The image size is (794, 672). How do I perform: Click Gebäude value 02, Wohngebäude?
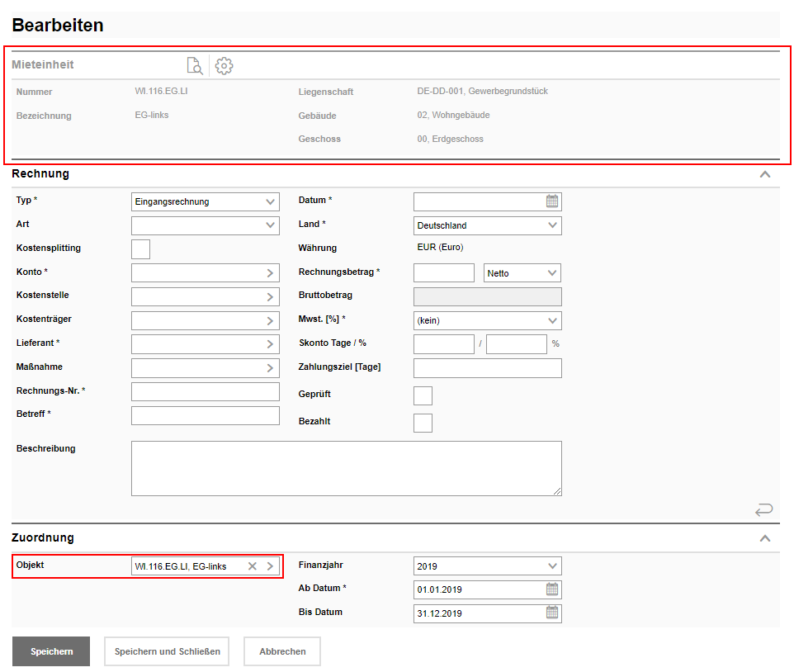pos(453,115)
